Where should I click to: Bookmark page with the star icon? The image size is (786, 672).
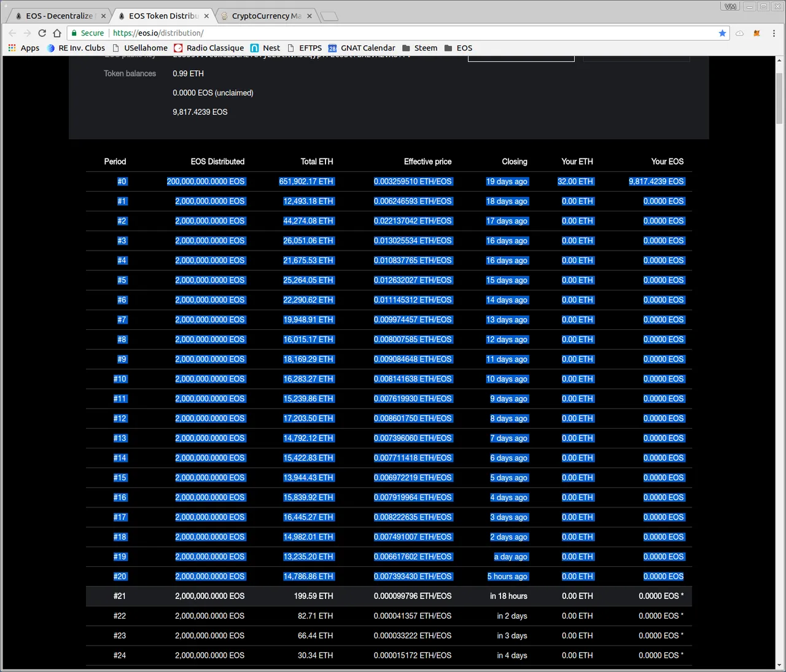click(x=722, y=33)
